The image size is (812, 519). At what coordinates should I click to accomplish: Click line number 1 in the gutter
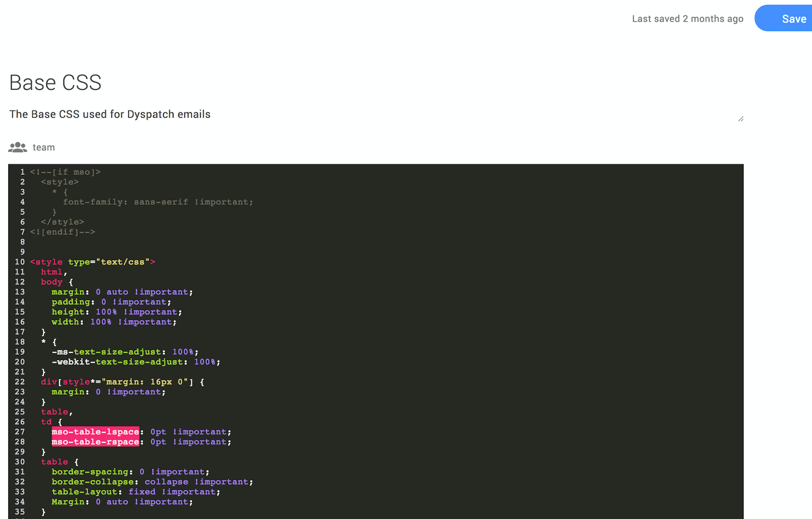(22, 172)
